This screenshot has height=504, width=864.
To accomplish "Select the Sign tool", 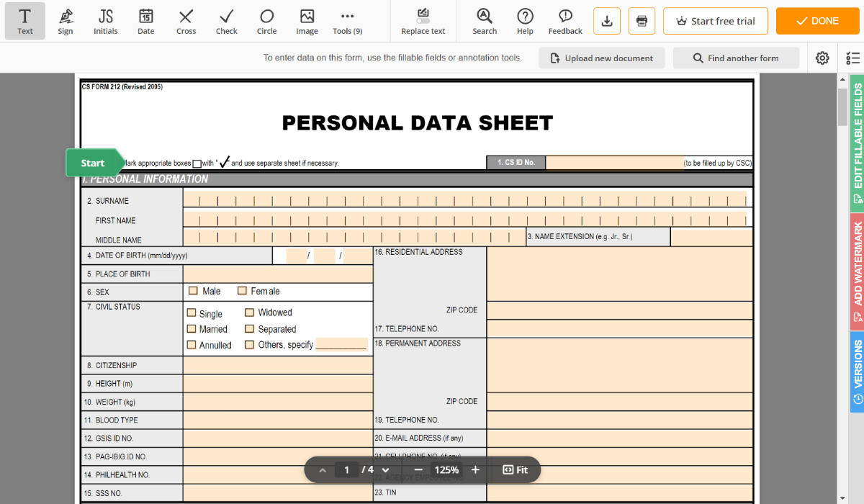I will click(65, 21).
